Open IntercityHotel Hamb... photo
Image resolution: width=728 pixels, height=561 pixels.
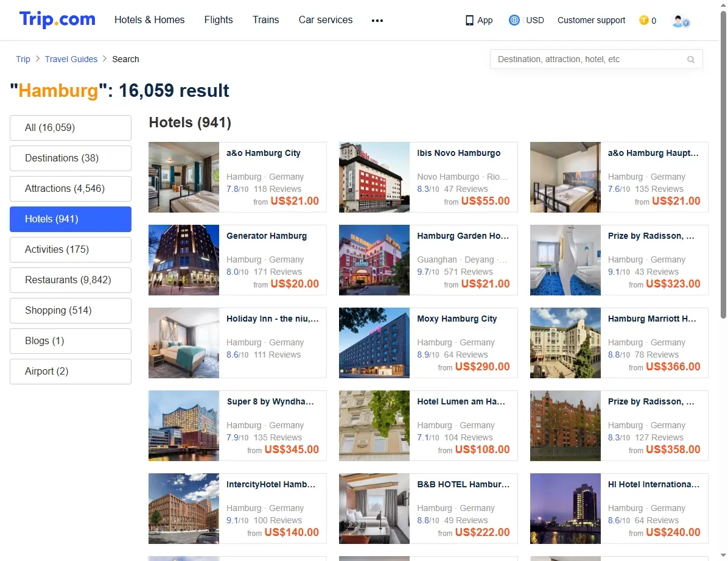[x=184, y=509]
